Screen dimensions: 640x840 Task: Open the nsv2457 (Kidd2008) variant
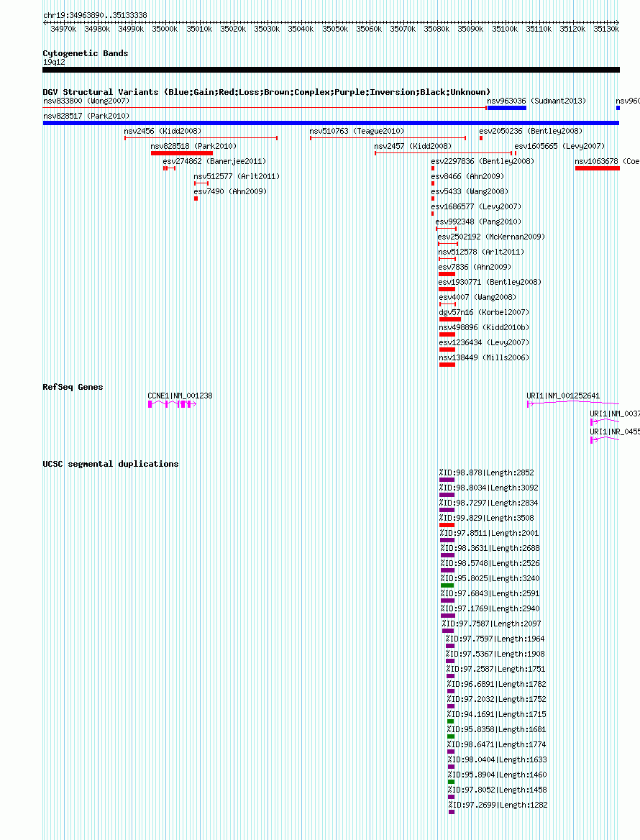click(x=413, y=146)
